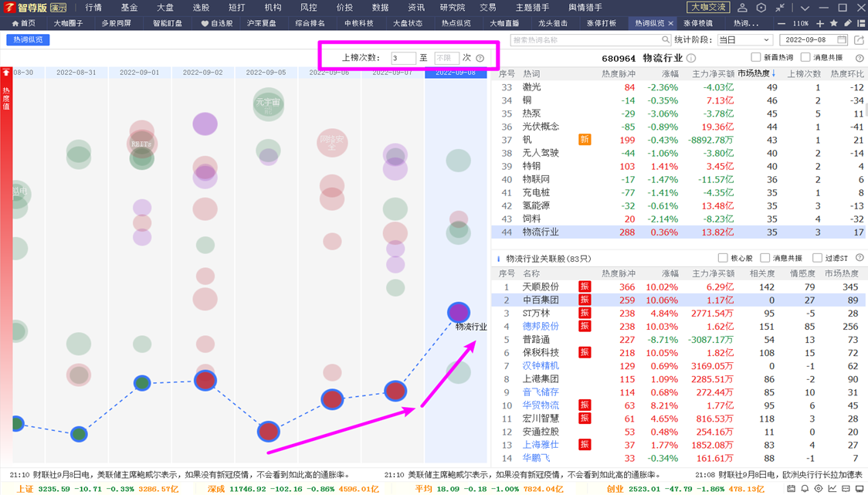The image size is (868, 495).
Task: Open the 主题猎手 menu
Action: (533, 8)
